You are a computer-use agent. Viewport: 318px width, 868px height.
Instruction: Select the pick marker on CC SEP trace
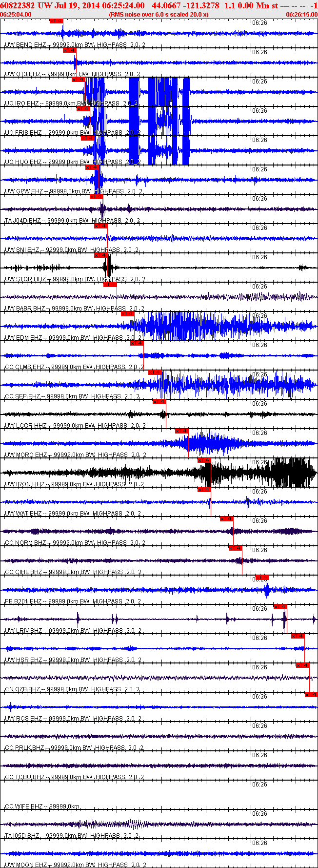tap(155, 372)
